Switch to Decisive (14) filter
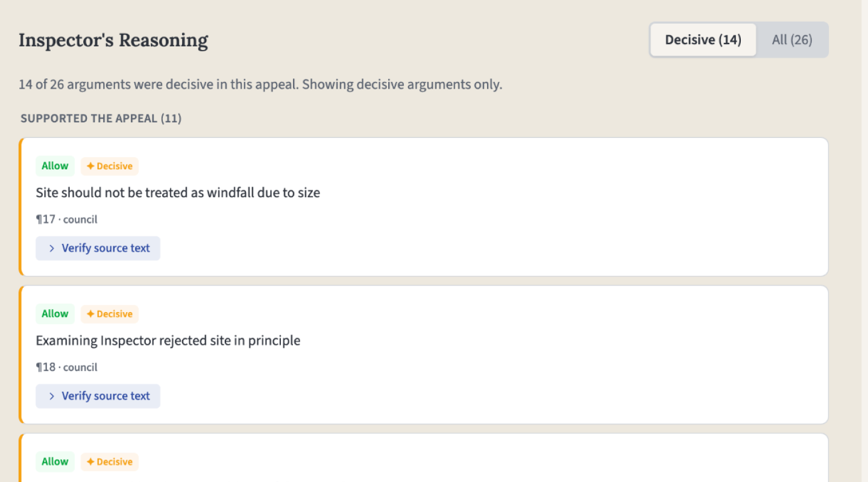The height and width of the screenshot is (482, 868). tap(703, 40)
